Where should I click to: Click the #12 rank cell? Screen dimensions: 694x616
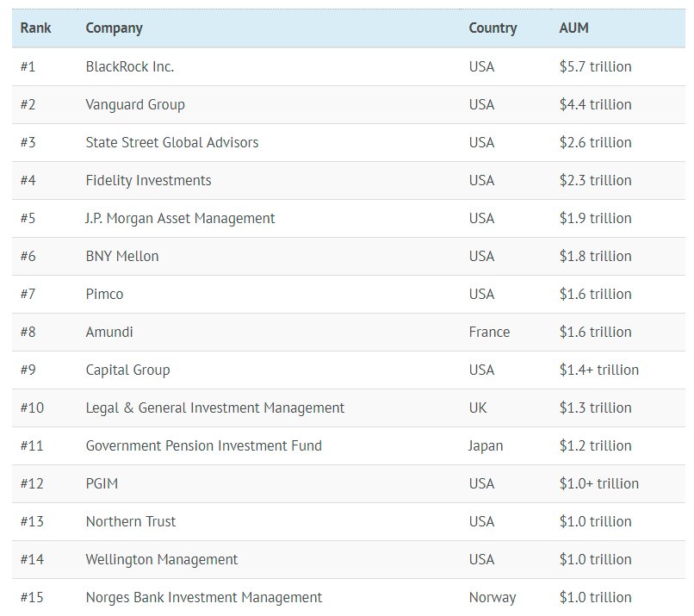32,483
